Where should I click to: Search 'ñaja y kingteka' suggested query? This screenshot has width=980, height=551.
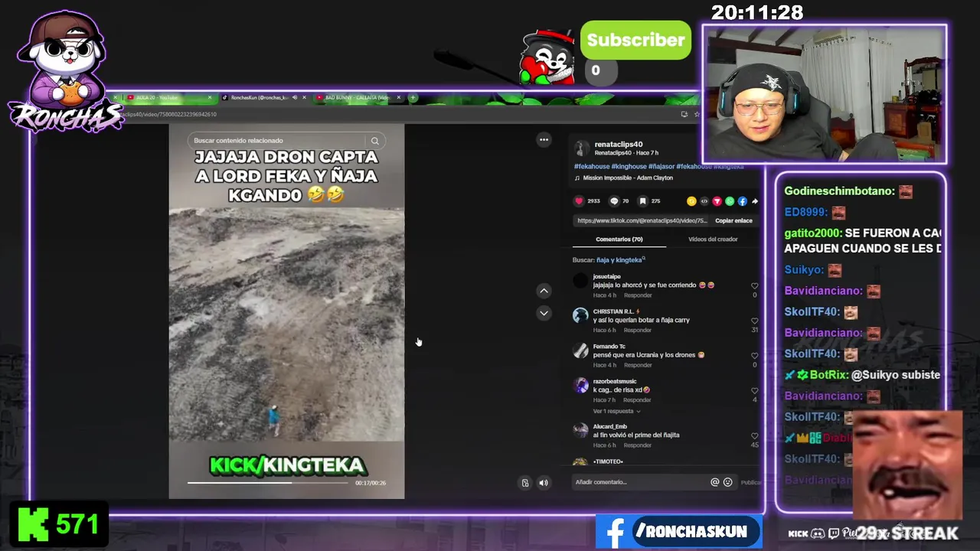[619, 260]
